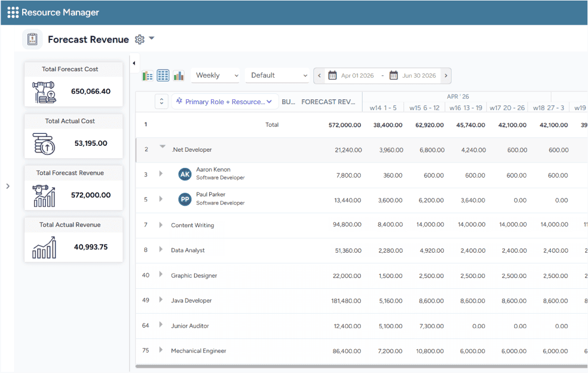Click the sort icon beside Primary Role
This screenshot has height=373, width=588.
coord(179,101)
